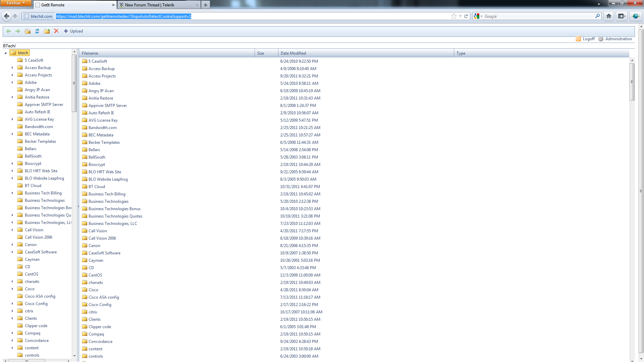
Task: Click the Administration gear icon
Action: (601, 39)
